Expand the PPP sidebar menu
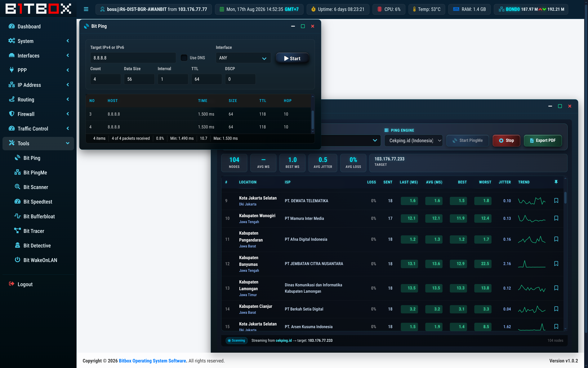 [x=38, y=70]
